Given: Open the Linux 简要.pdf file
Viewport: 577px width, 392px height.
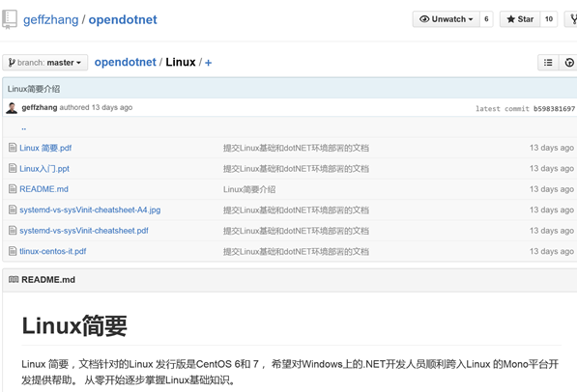Looking at the screenshot, I should point(45,148).
